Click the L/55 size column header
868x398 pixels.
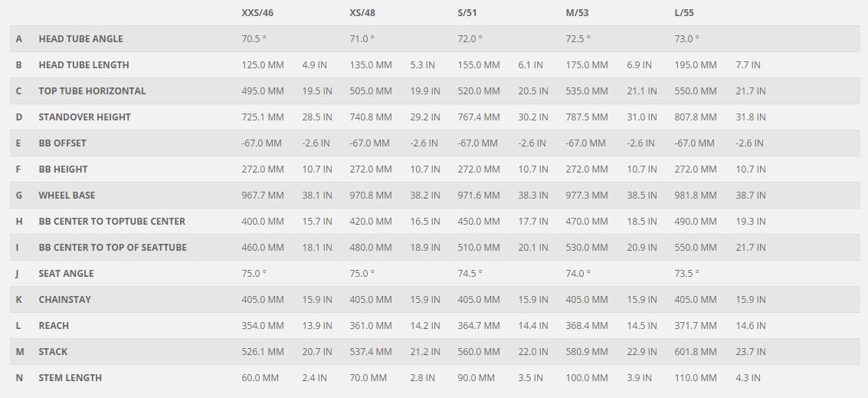(x=684, y=13)
